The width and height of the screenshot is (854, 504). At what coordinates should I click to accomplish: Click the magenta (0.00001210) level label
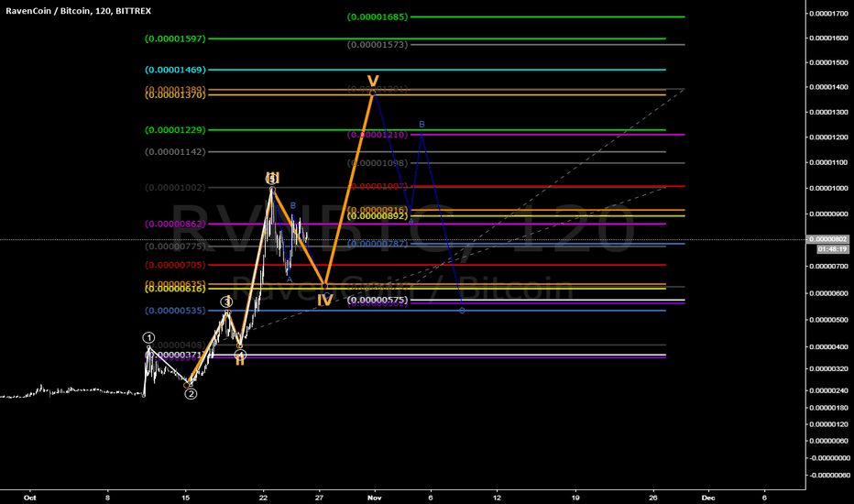(x=378, y=135)
